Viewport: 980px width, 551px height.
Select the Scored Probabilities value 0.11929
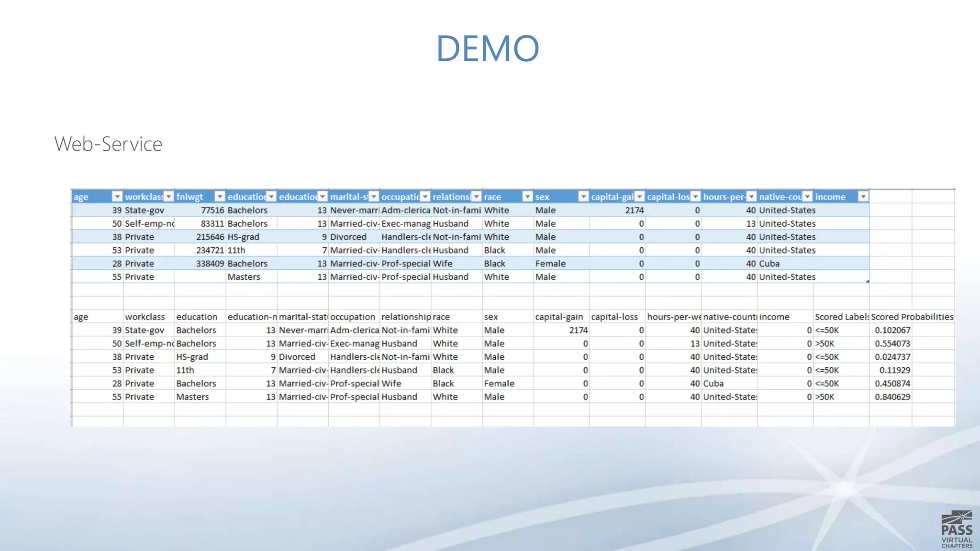coord(891,370)
